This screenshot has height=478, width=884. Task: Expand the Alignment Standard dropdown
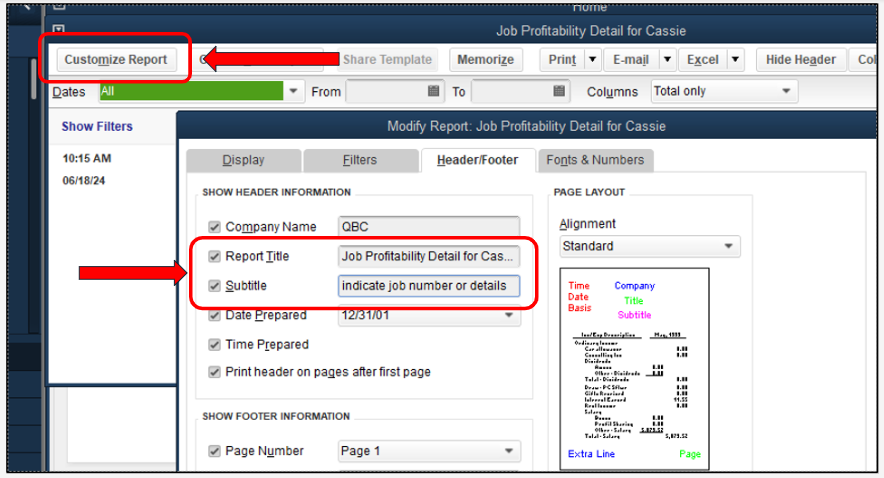pyautogui.click(x=650, y=246)
